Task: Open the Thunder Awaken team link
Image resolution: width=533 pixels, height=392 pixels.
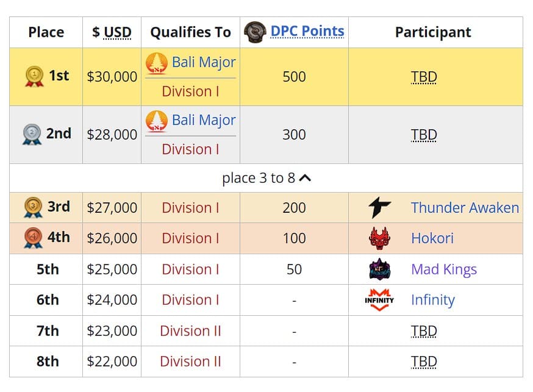Action: (465, 208)
